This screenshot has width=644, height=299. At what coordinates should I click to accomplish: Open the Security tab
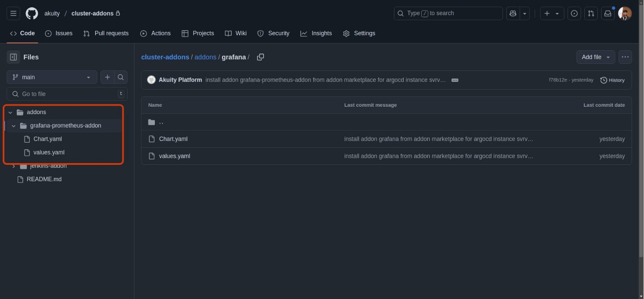(x=273, y=33)
